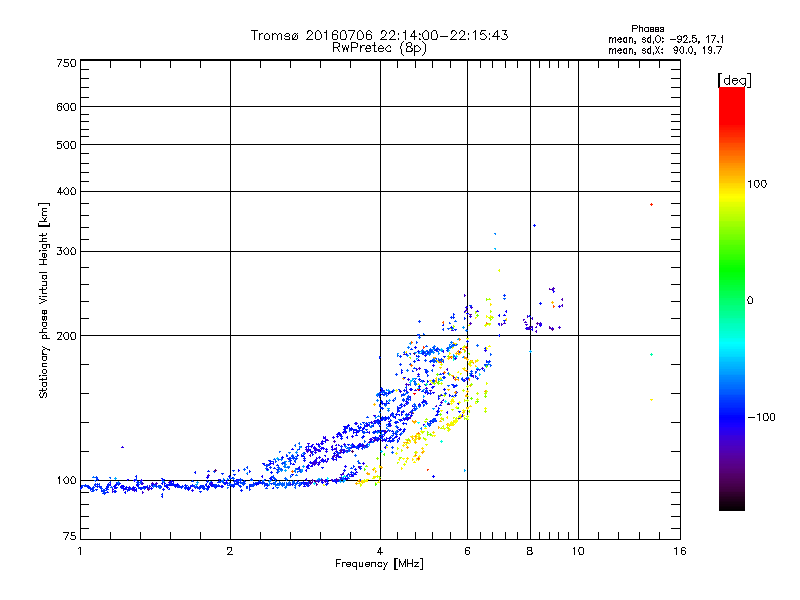The image size is (800, 600).
Task: Click the colorbar tick label '100'
Action: click(757, 184)
